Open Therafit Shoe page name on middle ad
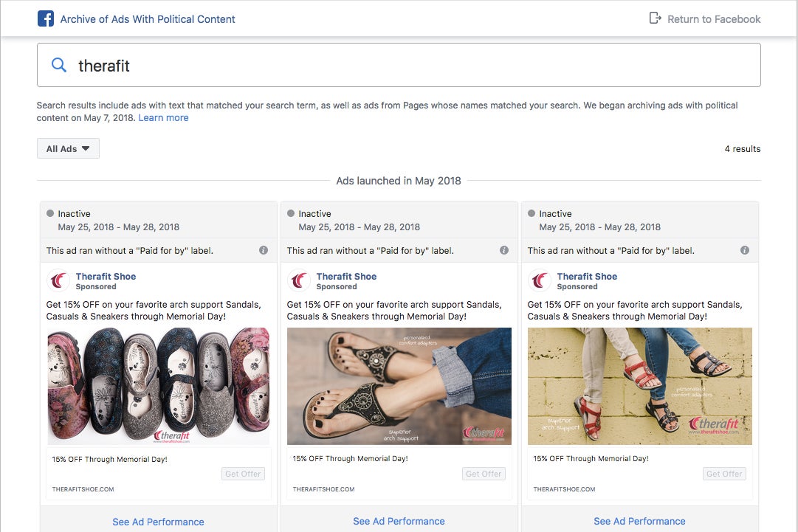 346,276
